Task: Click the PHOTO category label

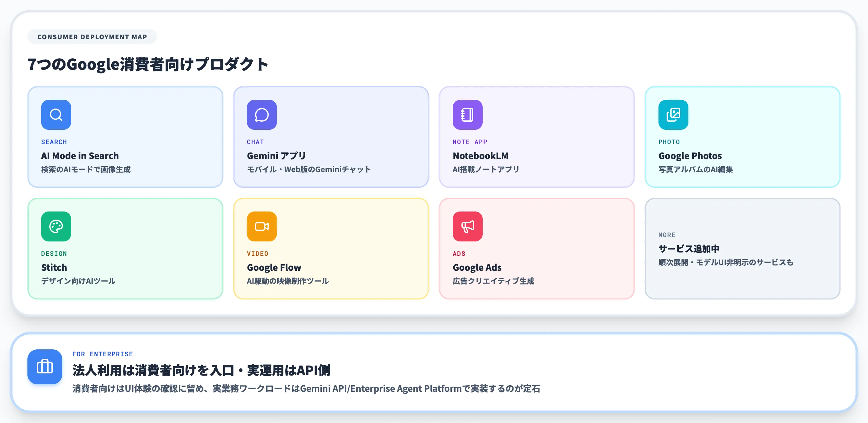Action: point(669,142)
